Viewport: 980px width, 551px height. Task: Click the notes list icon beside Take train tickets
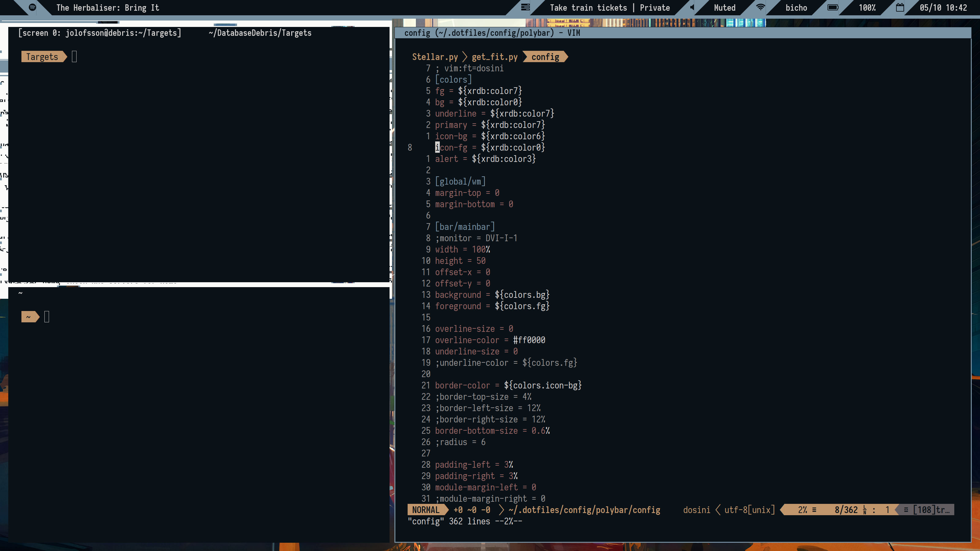coord(526,7)
